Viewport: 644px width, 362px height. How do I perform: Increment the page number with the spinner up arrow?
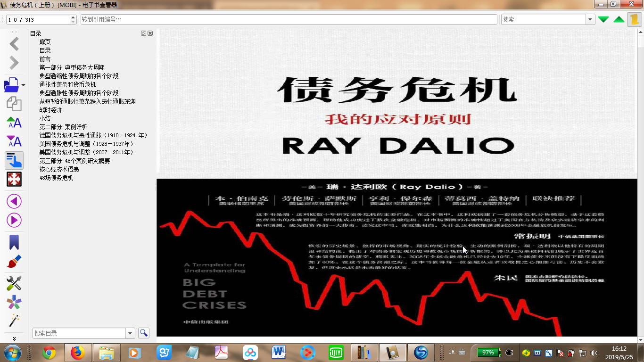73,17
